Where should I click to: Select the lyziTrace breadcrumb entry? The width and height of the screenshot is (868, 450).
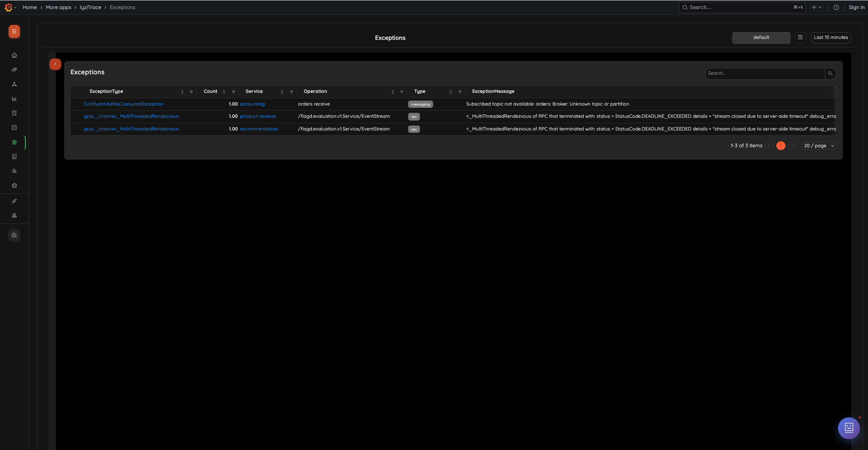click(x=91, y=7)
